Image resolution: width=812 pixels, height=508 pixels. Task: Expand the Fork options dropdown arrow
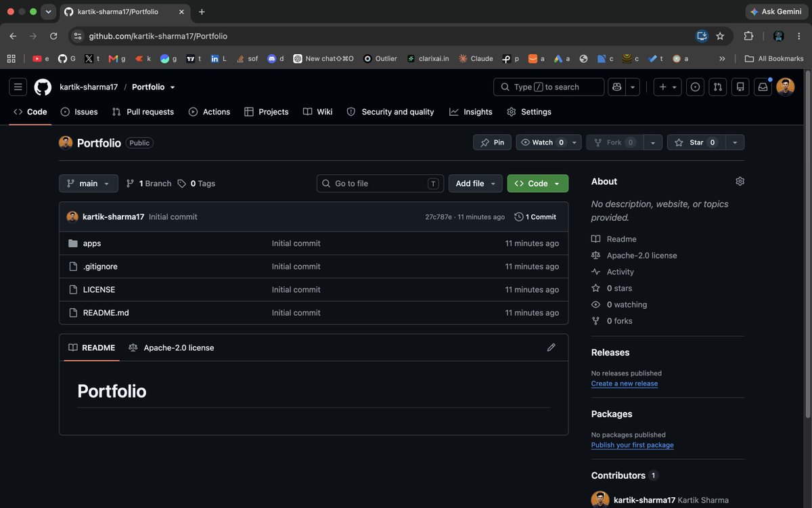click(x=652, y=142)
